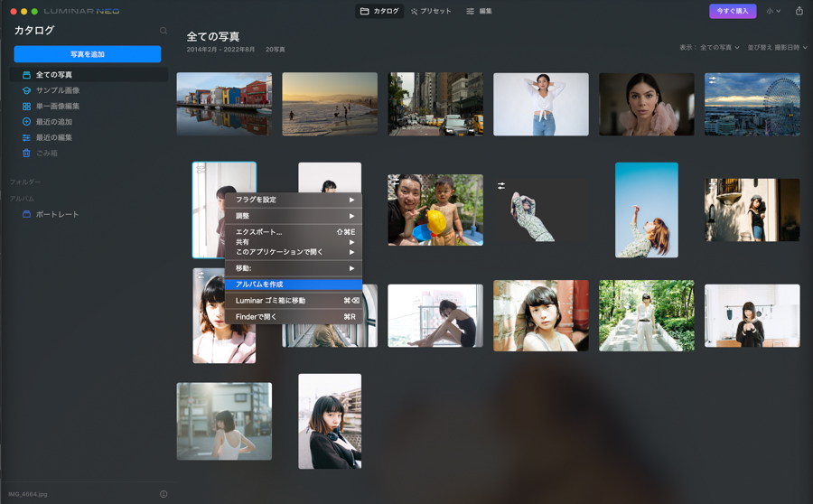The width and height of the screenshot is (813, 504).
Task: Click the catalog search magnifier icon
Action: click(x=164, y=31)
